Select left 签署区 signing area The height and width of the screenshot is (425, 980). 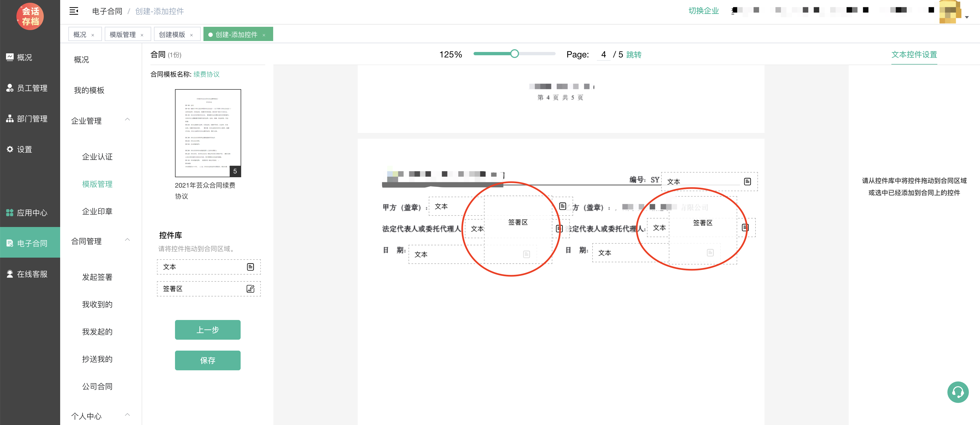[518, 230]
